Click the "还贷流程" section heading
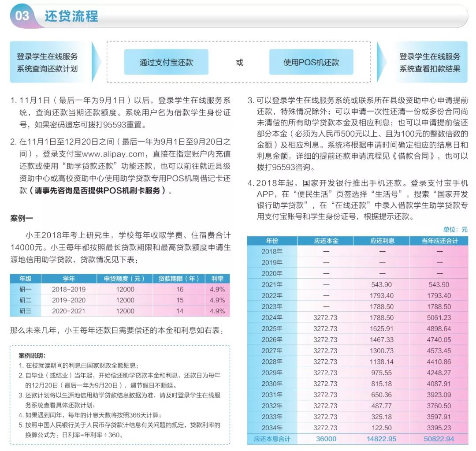The image size is (476, 451). pos(72,16)
